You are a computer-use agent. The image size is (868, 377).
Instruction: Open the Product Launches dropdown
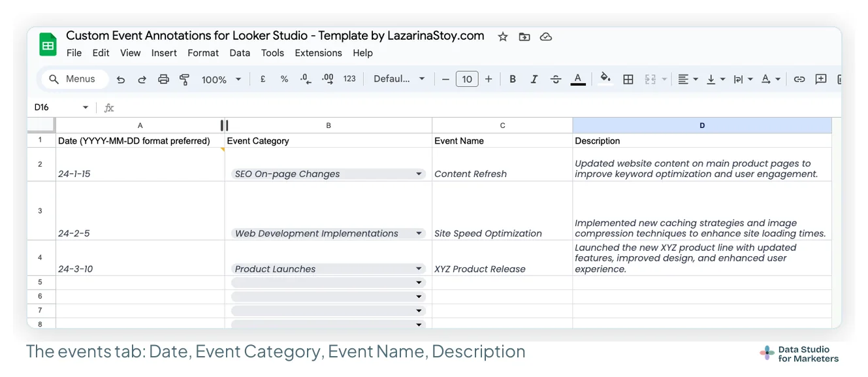pyautogui.click(x=419, y=269)
